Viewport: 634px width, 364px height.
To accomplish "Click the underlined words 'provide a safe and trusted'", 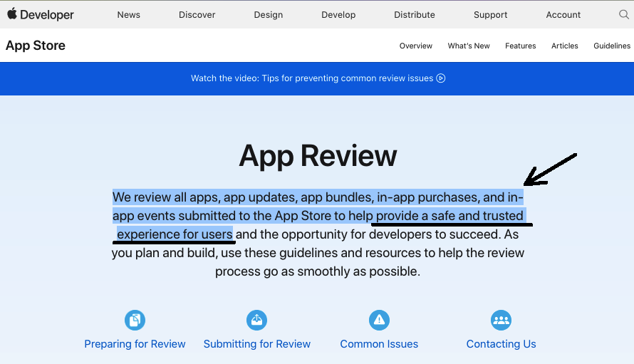I will click(449, 216).
